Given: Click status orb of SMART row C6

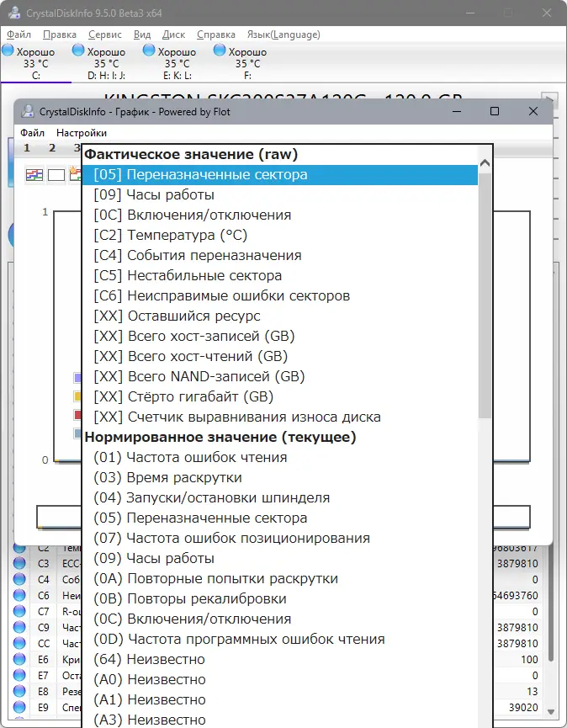Looking at the screenshot, I should pyautogui.click(x=19, y=595).
